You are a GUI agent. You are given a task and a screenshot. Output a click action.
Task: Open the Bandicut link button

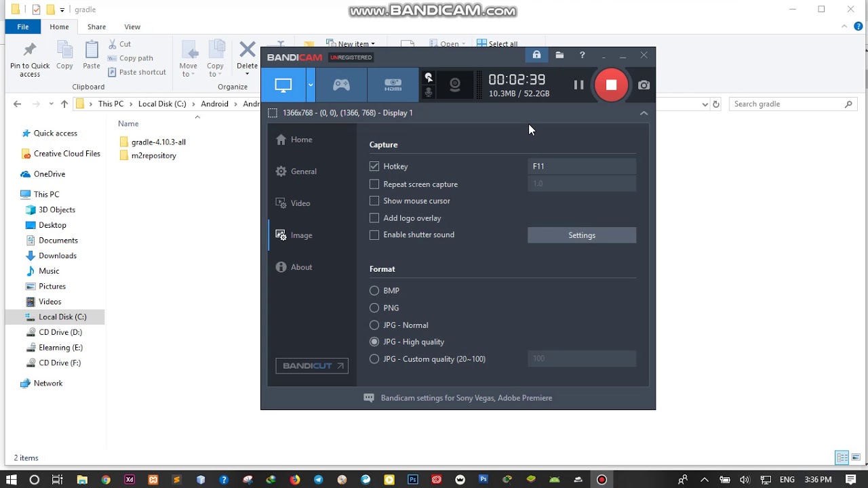tap(312, 366)
